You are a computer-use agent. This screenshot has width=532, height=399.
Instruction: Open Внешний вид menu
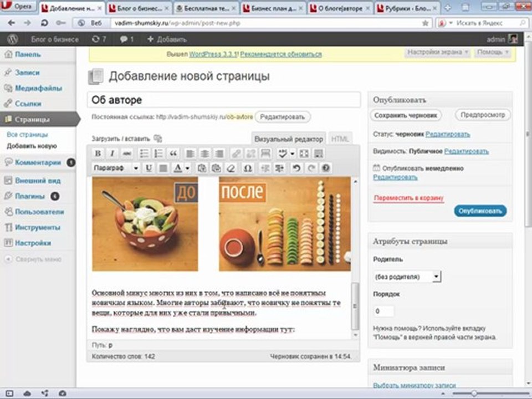(x=38, y=181)
